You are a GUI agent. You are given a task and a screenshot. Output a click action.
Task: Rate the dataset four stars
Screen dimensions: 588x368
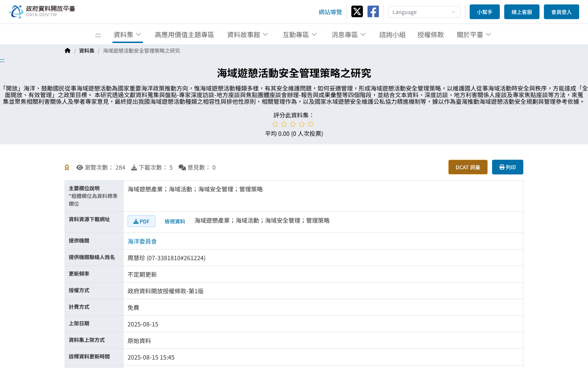[x=302, y=124]
